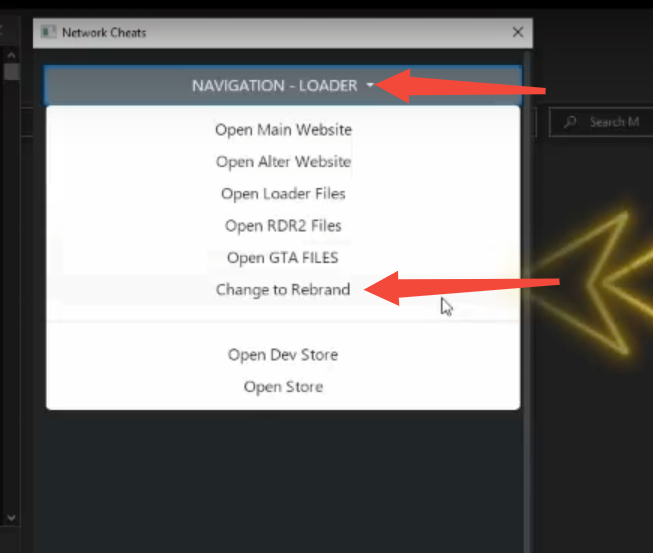
Task: Pick Open Loader Files in dropdown list
Action: coord(283,194)
